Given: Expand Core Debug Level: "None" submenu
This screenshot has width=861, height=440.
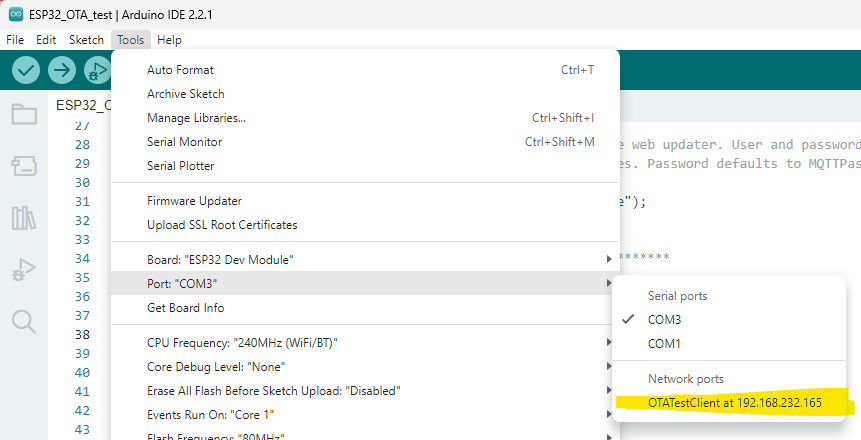Looking at the screenshot, I should 365,367.
